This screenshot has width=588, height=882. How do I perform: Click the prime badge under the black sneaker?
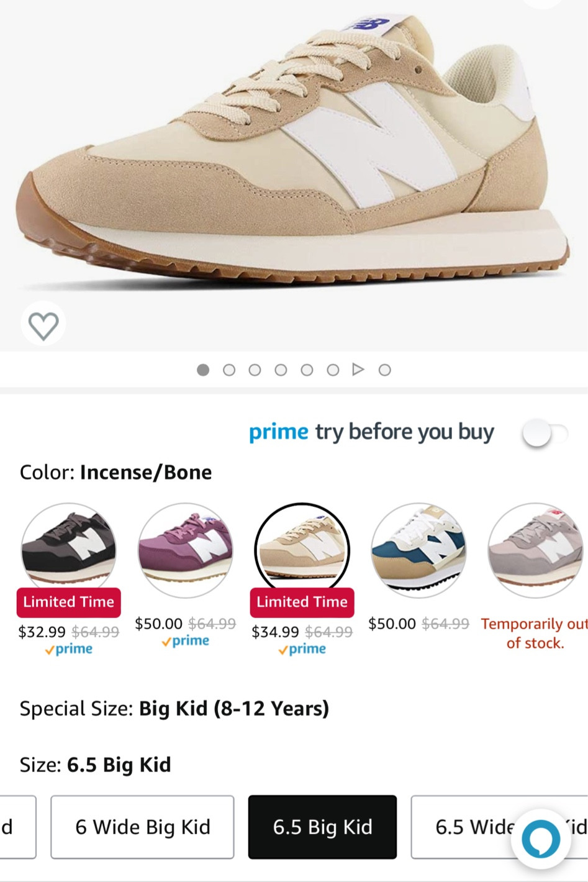(x=68, y=648)
